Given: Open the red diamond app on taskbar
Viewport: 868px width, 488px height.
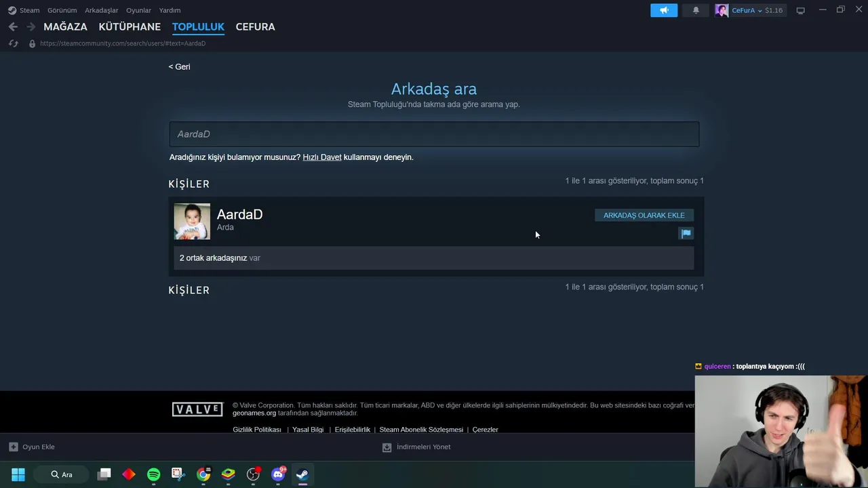Looking at the screenshot, I should (x=129, y=474).
